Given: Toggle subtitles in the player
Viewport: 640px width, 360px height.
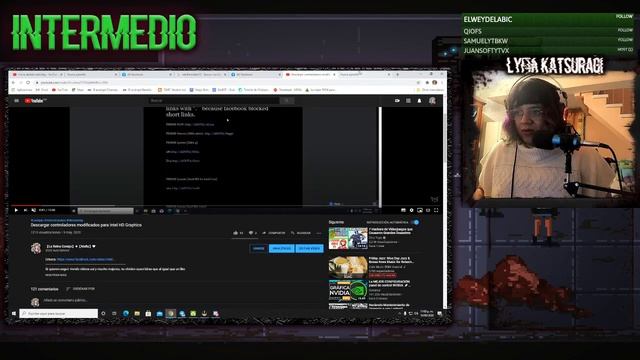Looking at the screenshot, I should (x=403, y=210).
